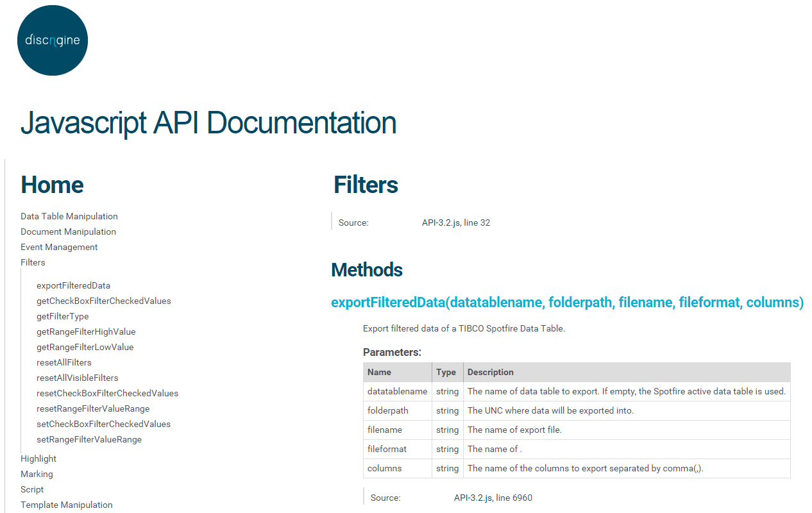Click the Type column header
The width and height of the screenshot is (812, 513).
coord(448,372)
